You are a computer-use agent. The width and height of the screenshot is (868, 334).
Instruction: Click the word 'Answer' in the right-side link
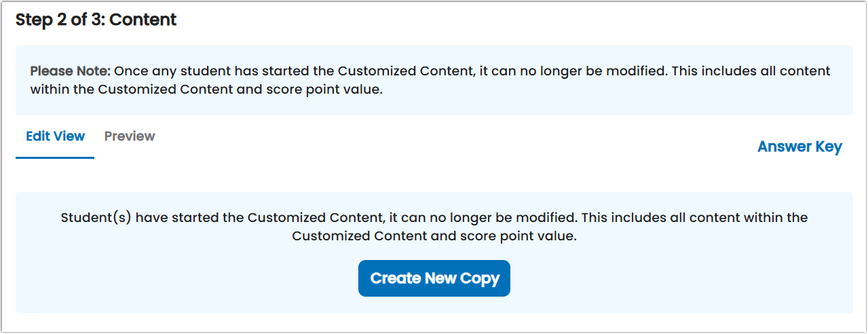785,147
